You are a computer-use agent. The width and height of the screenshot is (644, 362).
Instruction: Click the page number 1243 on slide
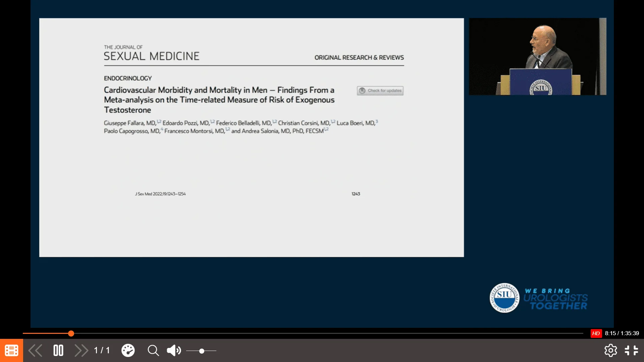(356, 194)
